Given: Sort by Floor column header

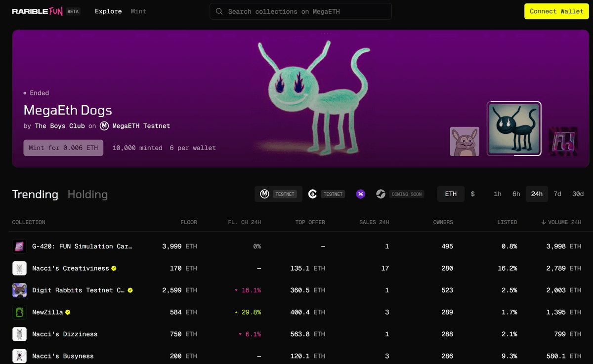Looking at the screenshot, I should (x=188, y=222).
